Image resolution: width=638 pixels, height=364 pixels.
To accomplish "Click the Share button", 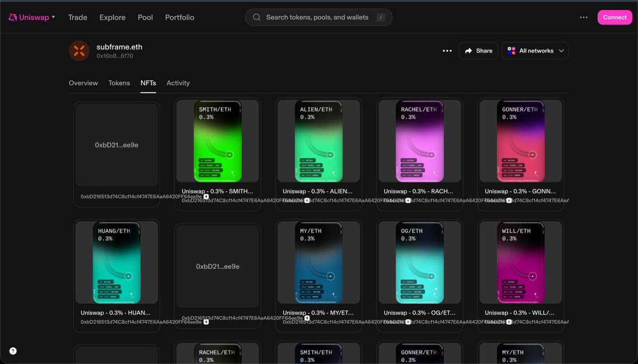I will [478, 51].
